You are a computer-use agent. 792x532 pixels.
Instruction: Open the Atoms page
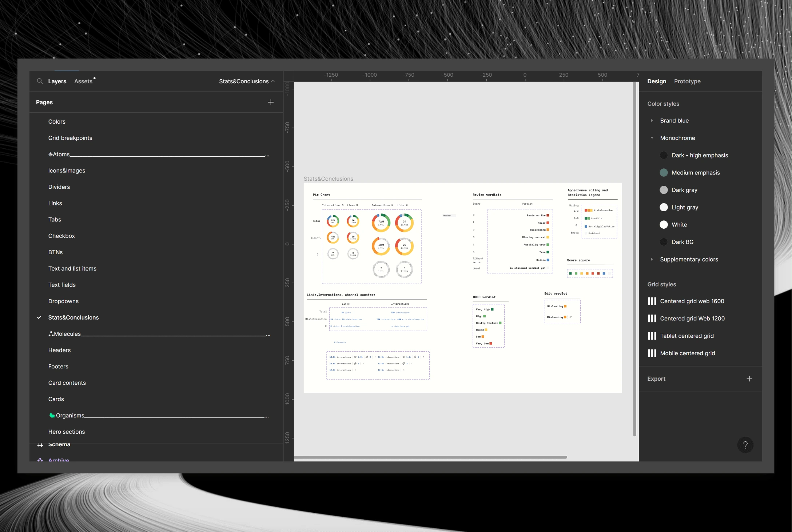pos(59,154)
